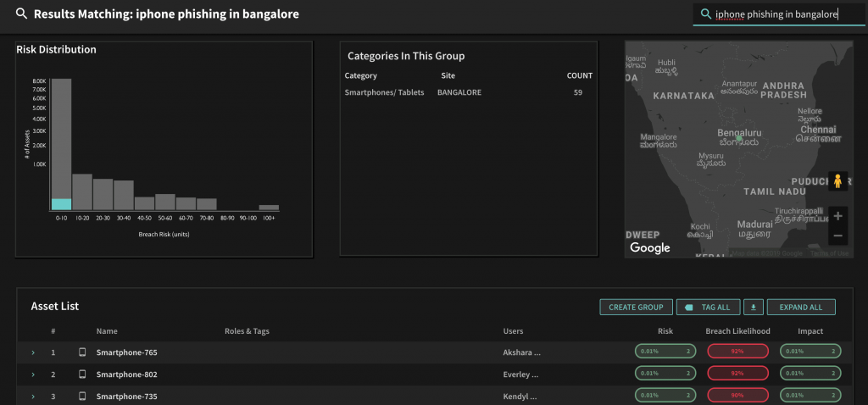The width and height of the screenshot is (868, 405).
Task: Click the BANGALORE site cell
Action: (x=459, y=92)
